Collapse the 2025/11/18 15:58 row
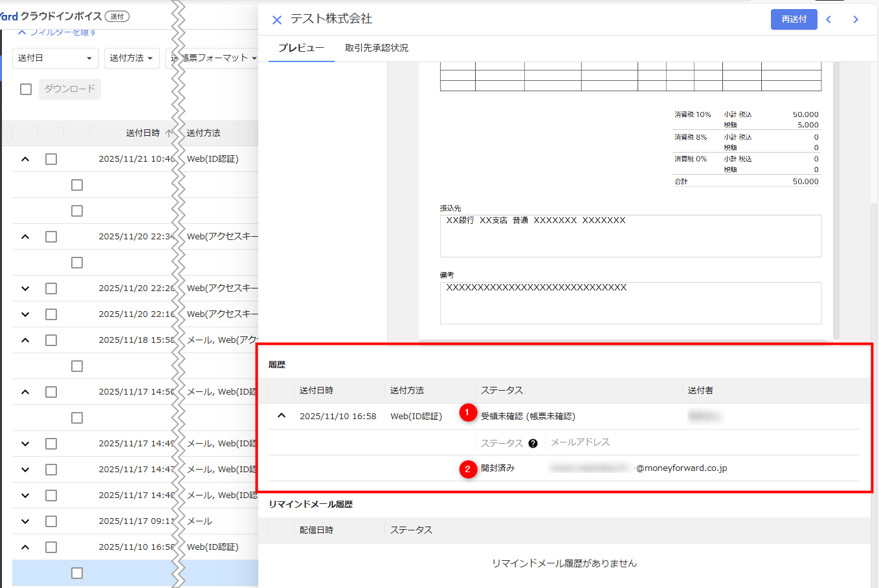 [x=25, y=340]
